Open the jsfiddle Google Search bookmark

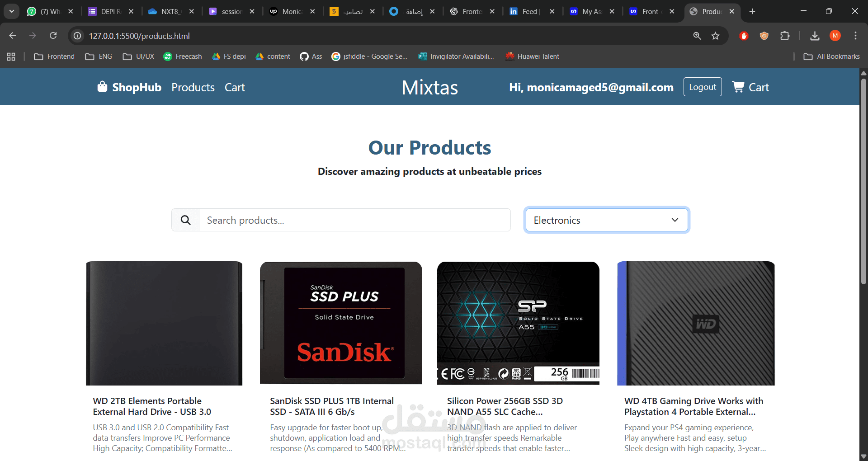369,56
